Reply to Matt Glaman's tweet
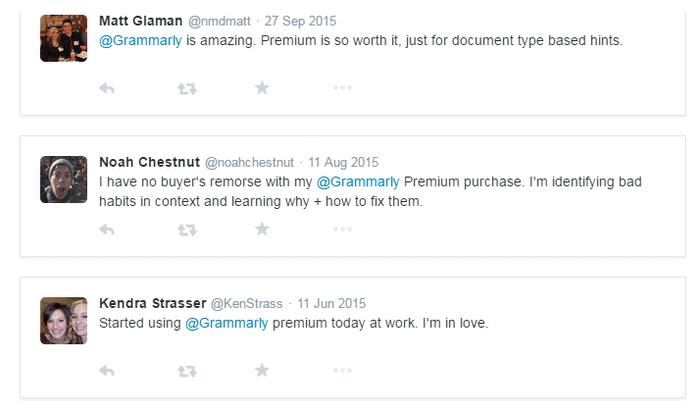Screen dimensions: 700x411 [107, 88]
